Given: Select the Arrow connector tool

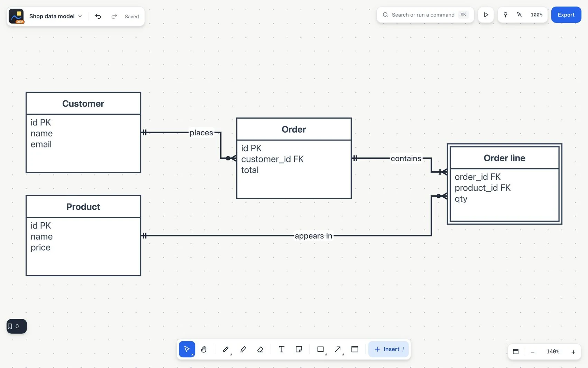Looking at the screenshot, I should pyautogui.click(x=338, y=349).
